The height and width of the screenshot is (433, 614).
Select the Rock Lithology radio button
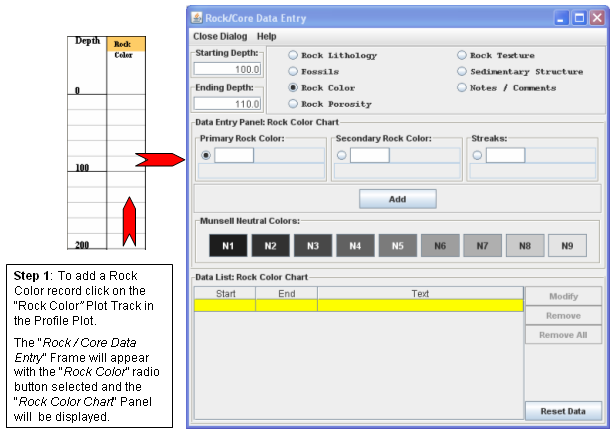coord(293,55)
